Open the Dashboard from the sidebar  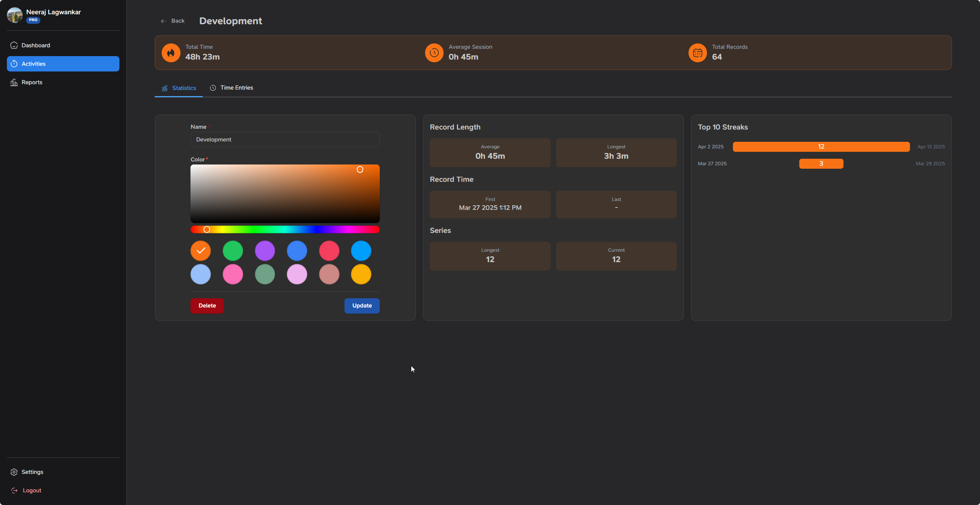[x=36, y=45]
